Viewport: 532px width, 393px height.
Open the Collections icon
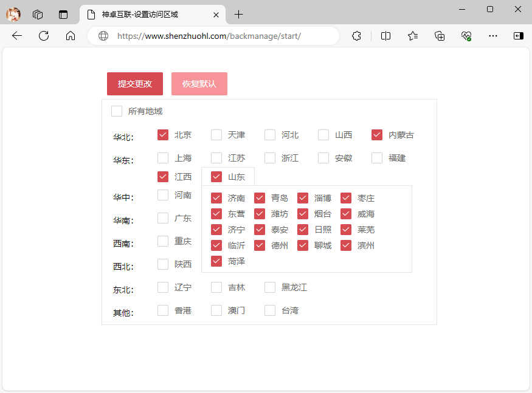tap(440, 36)
